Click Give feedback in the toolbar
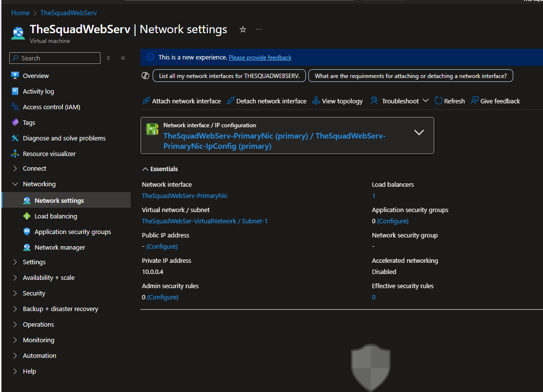 (495, 101)
